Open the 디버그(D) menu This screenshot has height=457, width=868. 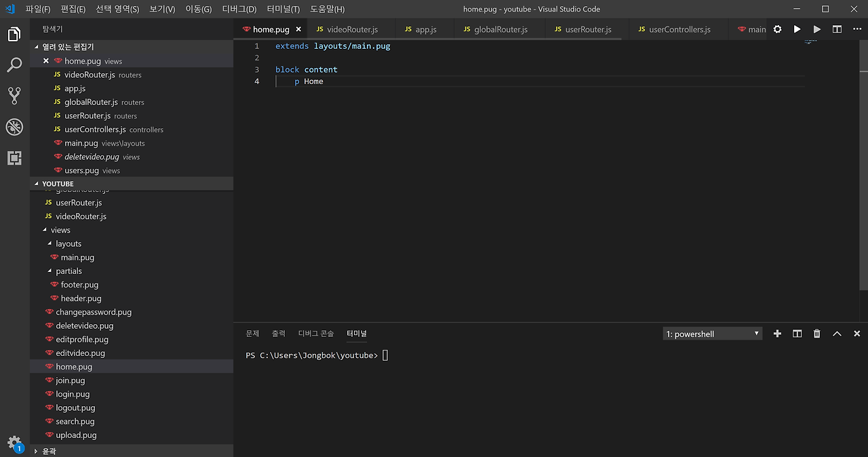pyautogui.click(x=239, y=9)
